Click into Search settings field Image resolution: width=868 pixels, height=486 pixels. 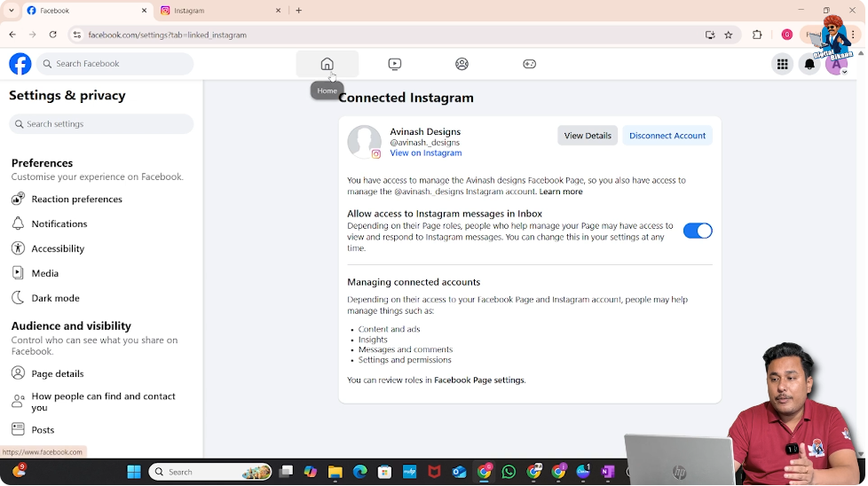click(x=101, y=124)
